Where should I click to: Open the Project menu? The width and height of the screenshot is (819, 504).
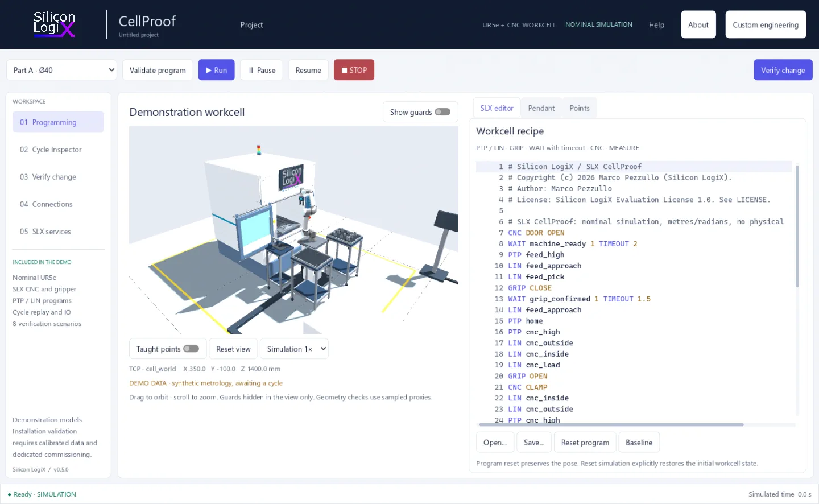click(x=251, y=25)
